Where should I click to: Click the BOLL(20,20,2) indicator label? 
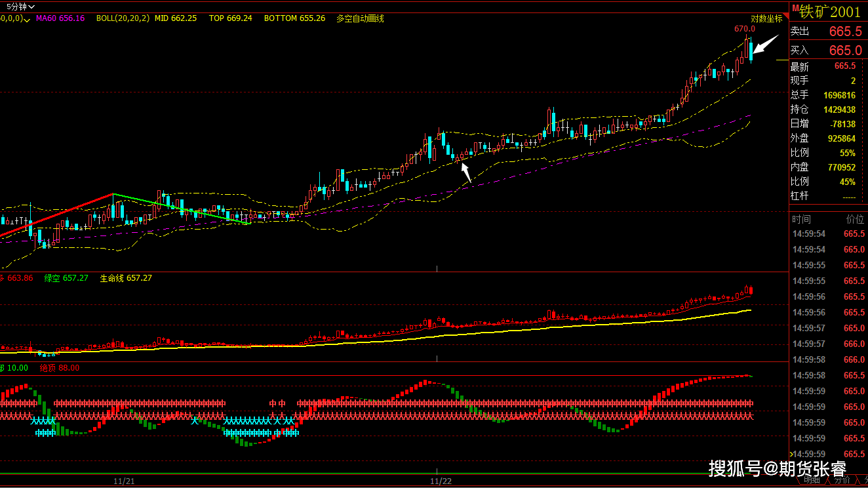(123, 18)
